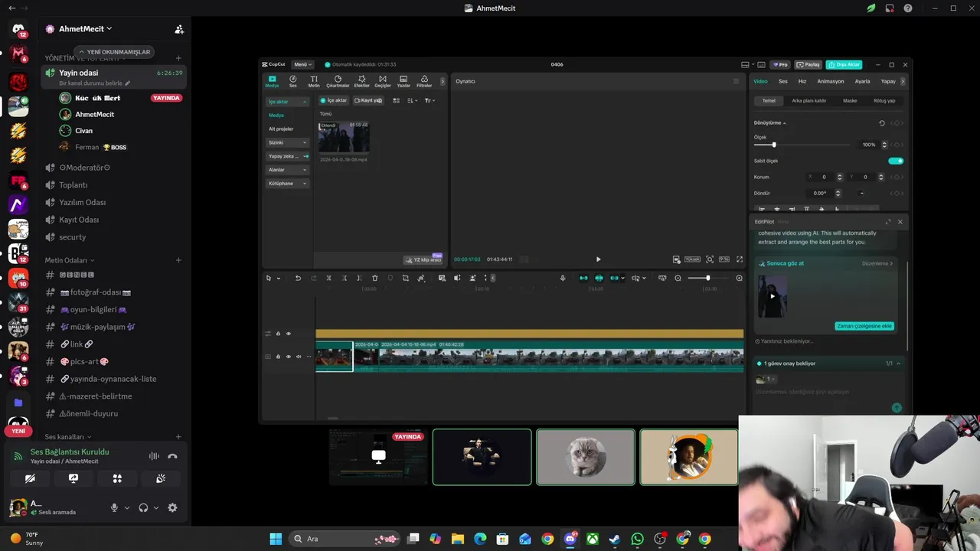Open WhatsApp from Windows taskbar

click(638, 539)
